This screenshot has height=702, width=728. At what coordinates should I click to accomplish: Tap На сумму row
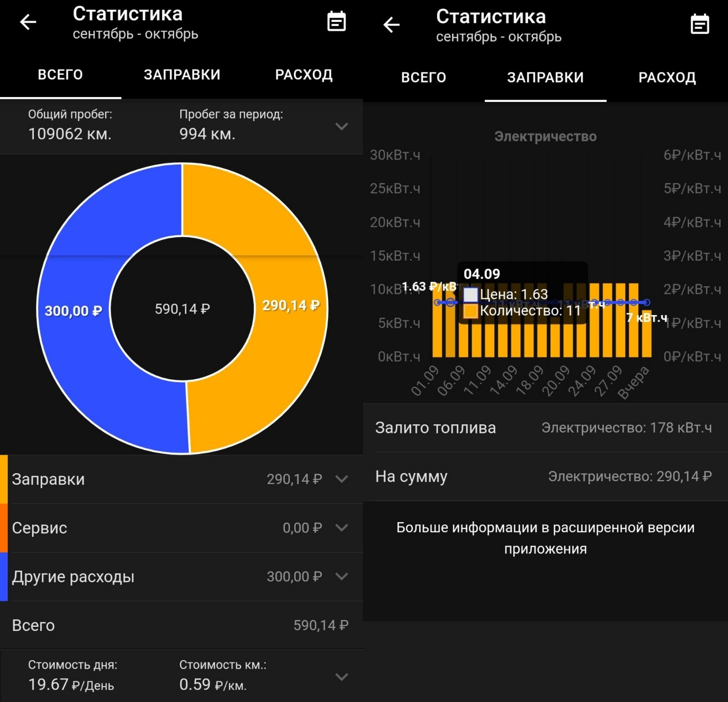[x=546, y=476]
